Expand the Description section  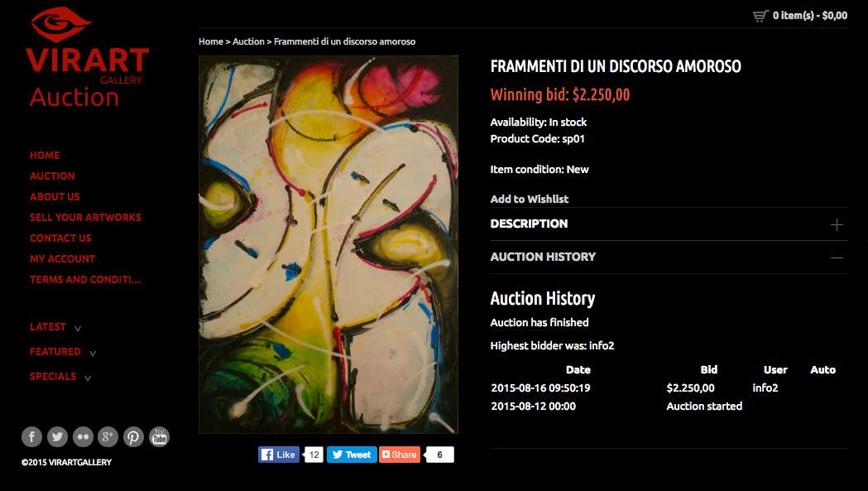coord(837,224)
